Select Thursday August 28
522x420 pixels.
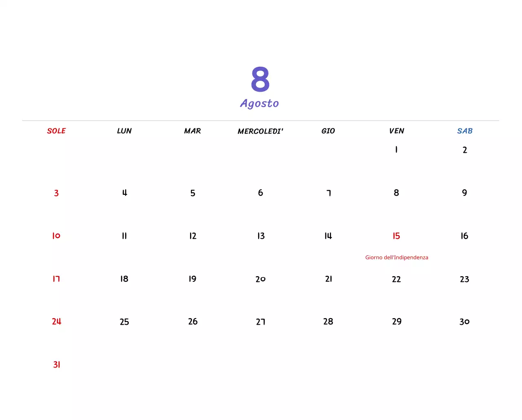(x=328, y=321)
